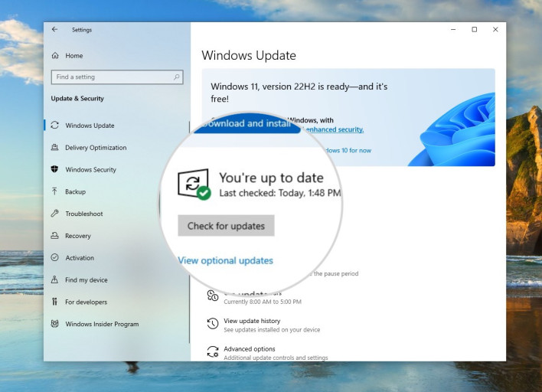Open For developers settings
542x392 pixels.
pos(116,302)
